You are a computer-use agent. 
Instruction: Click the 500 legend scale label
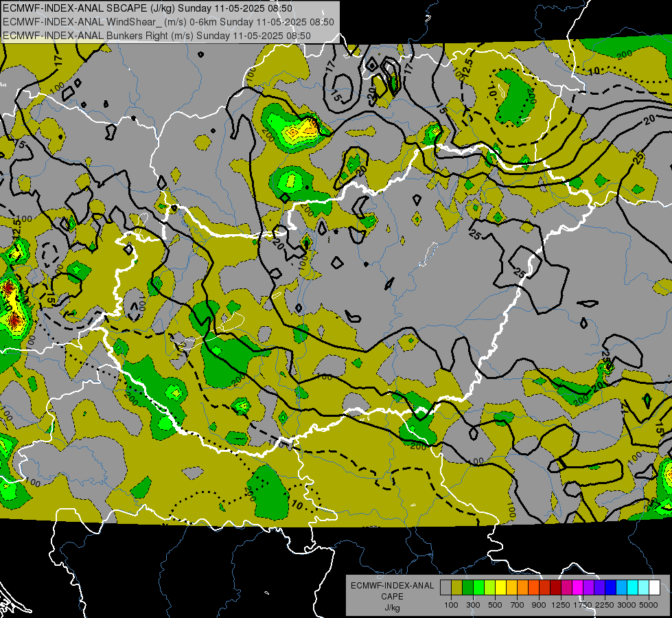[495, 605]
